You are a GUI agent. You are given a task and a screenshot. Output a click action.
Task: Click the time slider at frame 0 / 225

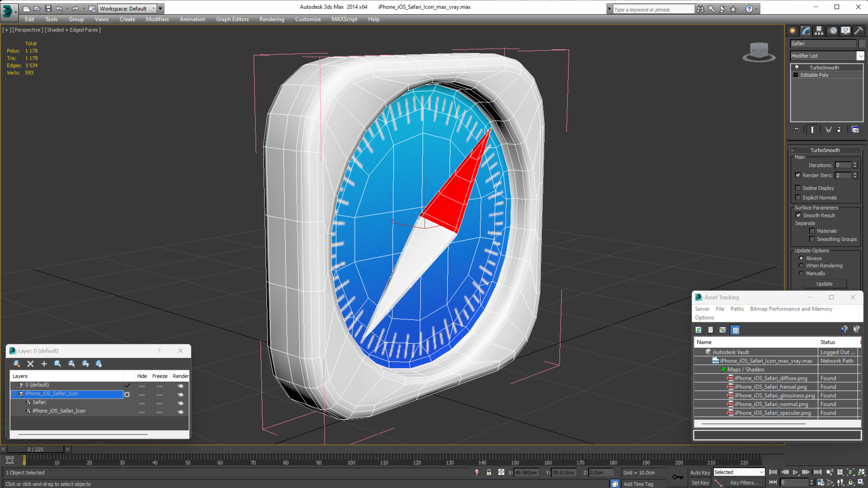pos(35,449)
